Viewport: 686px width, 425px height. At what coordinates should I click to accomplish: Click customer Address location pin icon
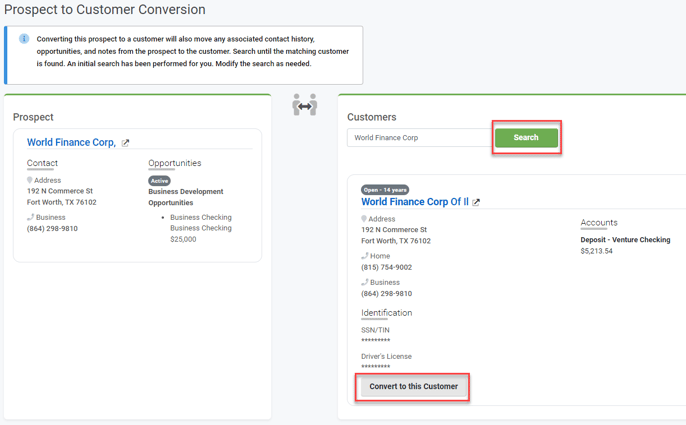(x=364, y=218)
